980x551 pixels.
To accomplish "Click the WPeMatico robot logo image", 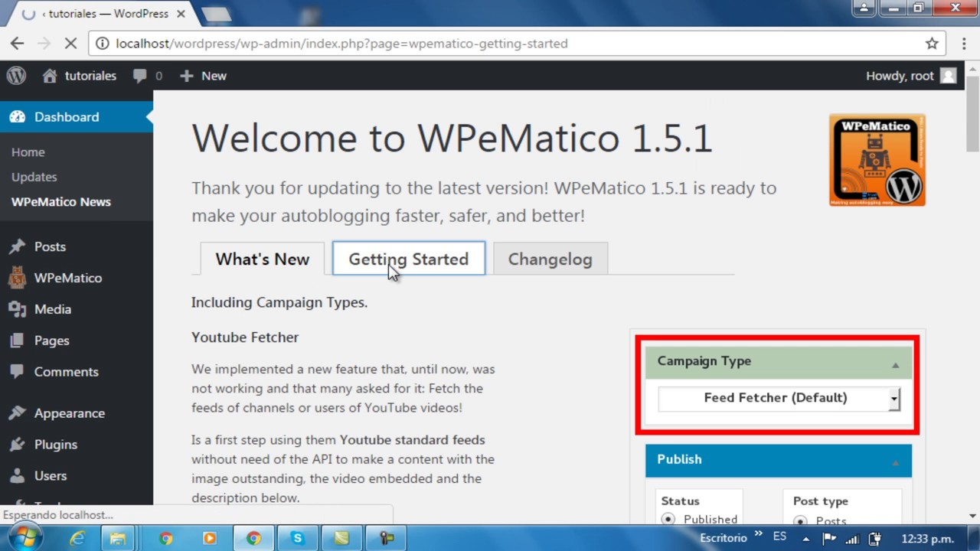I will [x=877, y=161].
